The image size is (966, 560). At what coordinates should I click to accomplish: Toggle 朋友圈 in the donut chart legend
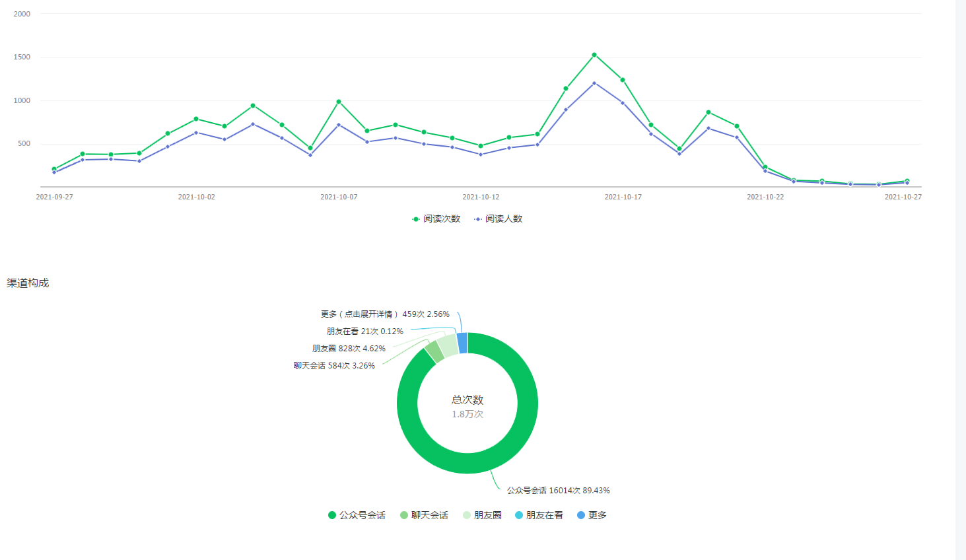pyautogui.click(x=482, y=515)
